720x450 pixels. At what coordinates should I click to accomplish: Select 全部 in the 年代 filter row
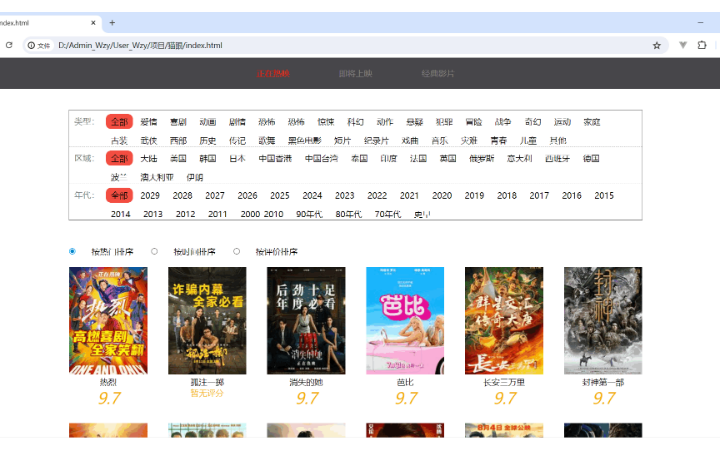(x=119, y=195)
